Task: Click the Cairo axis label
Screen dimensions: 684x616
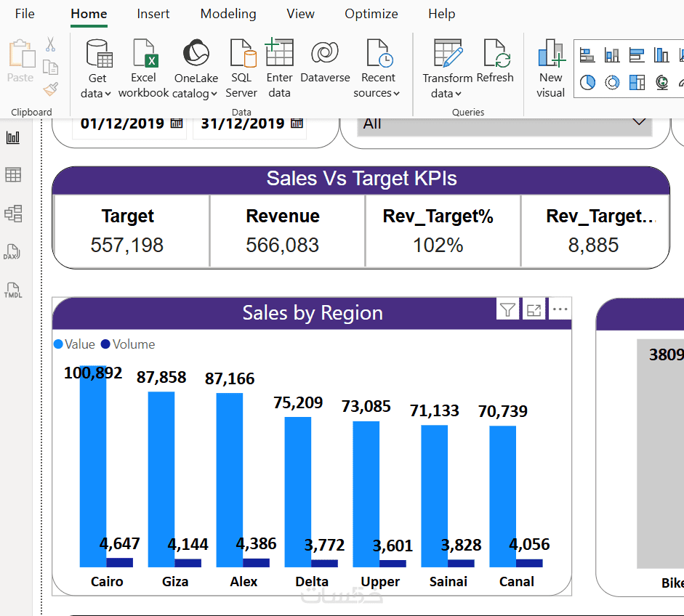Action: 107,582
